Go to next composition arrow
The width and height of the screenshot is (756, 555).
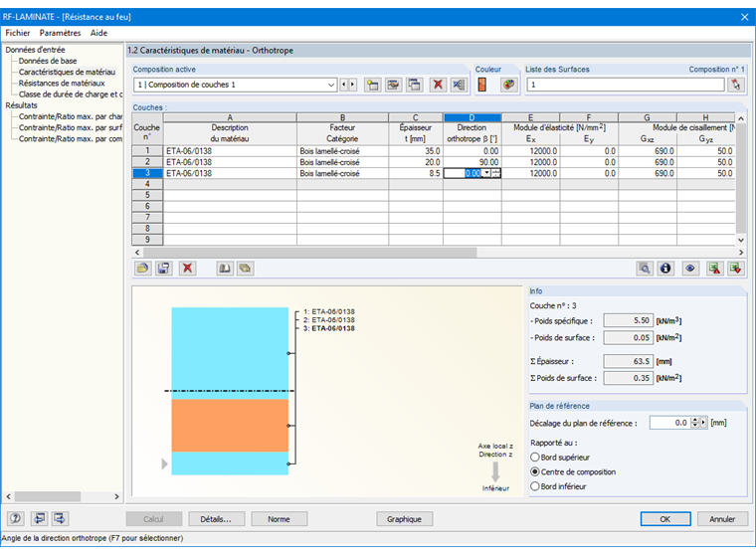352,85
